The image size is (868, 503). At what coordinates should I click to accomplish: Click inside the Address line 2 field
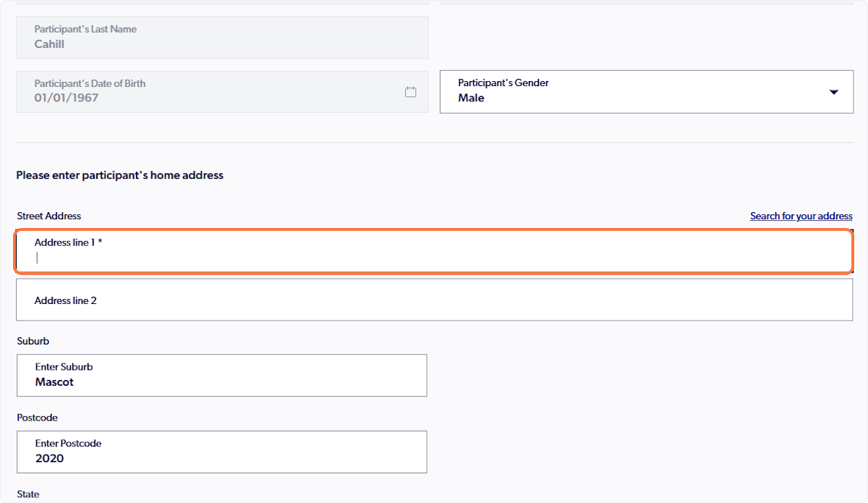tap(434, 300)
